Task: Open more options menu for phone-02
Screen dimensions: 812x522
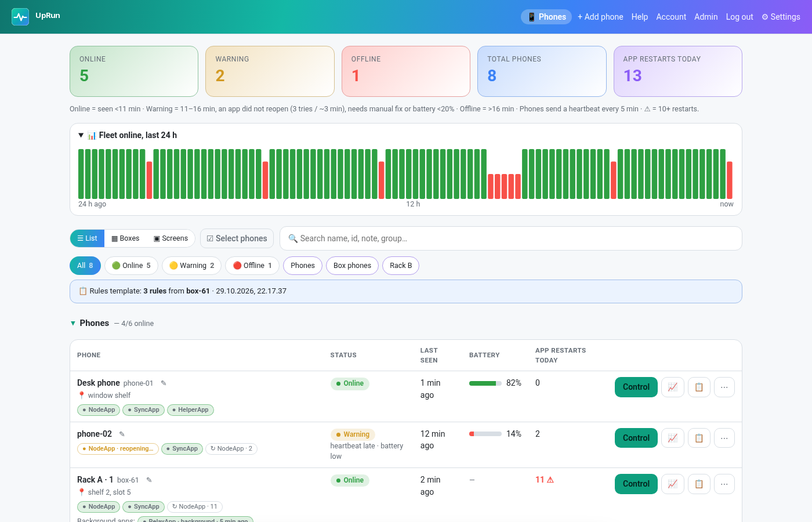Action: point(724,438)
